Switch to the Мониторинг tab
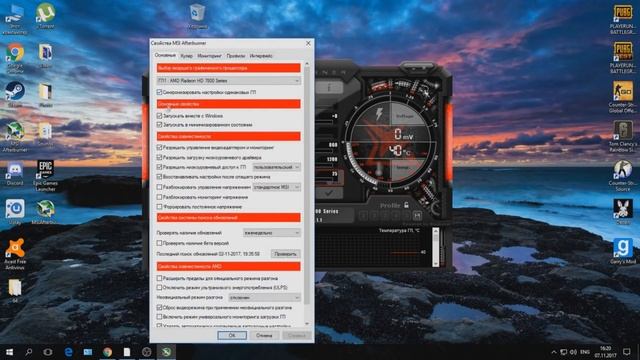Image resolution: width=640 pixels, height=360 pixels. pos(209,56)
